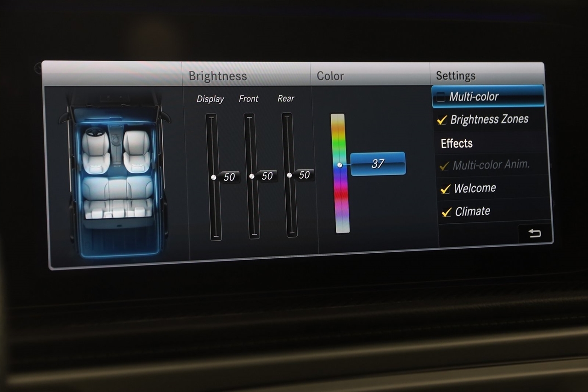Click the Front brightness slider handle
588x392 pixels.
252,176
